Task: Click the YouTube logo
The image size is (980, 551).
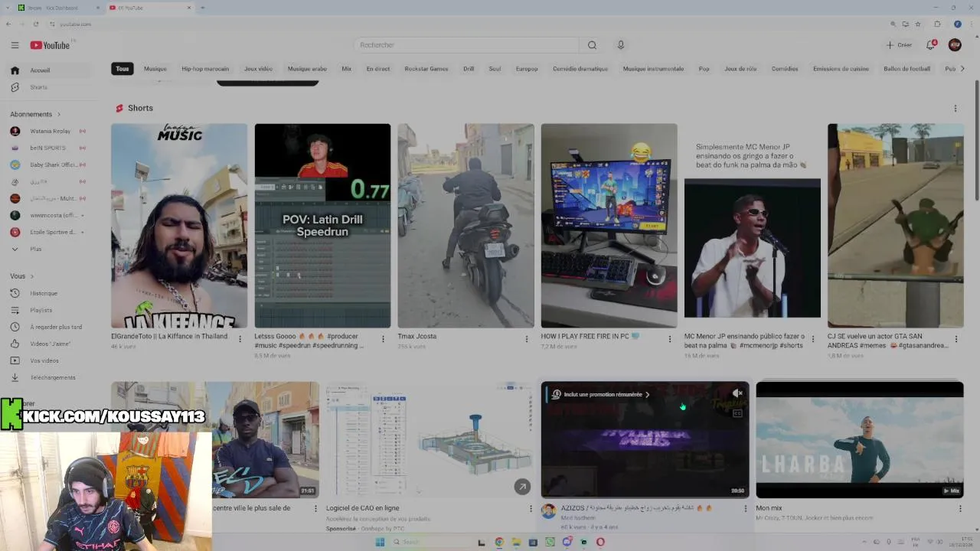Action: click(x=50, y=45)
